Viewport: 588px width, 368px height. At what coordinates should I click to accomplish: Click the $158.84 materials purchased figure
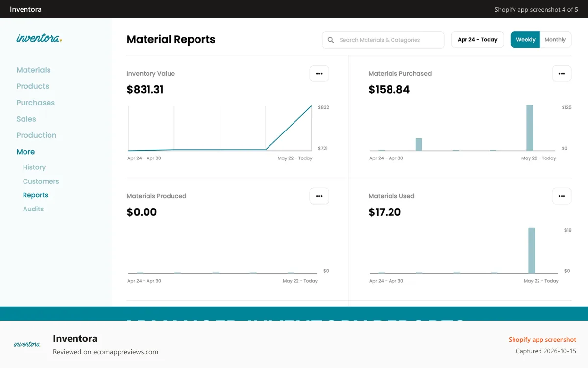(x=389, y=90)
